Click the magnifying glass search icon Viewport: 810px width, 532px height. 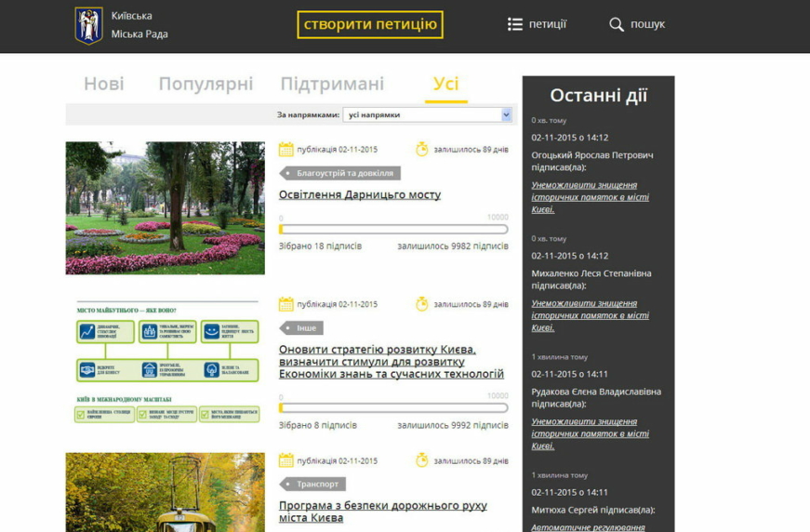[x=617, y=24]
